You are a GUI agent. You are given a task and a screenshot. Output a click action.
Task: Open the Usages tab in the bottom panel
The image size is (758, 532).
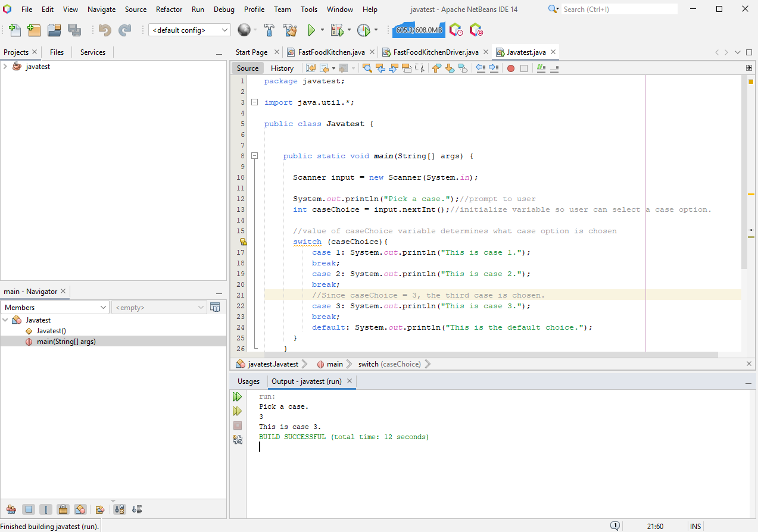(248, 381)
